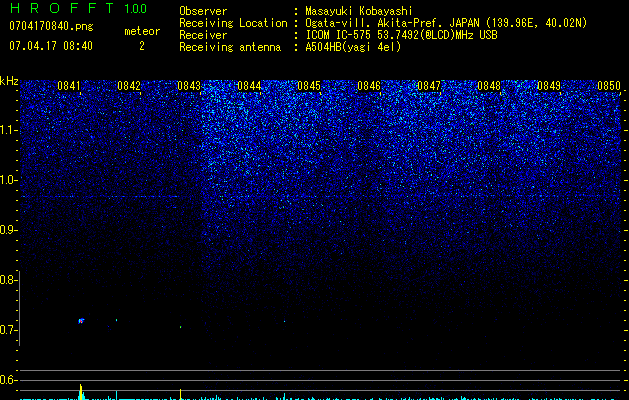This screenshot has width=629, height=400.
Task: Click the 0845 time marker
Action: tap(309, 86)
